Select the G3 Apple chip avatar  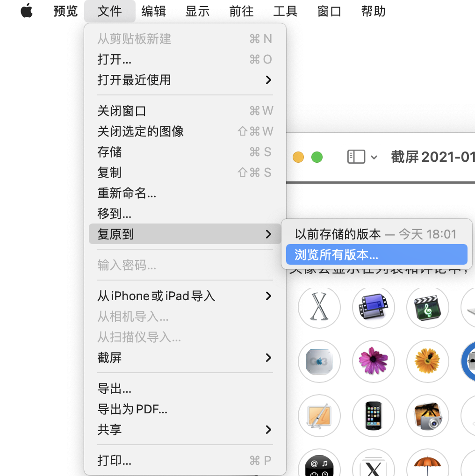click(x=319, y=361)
